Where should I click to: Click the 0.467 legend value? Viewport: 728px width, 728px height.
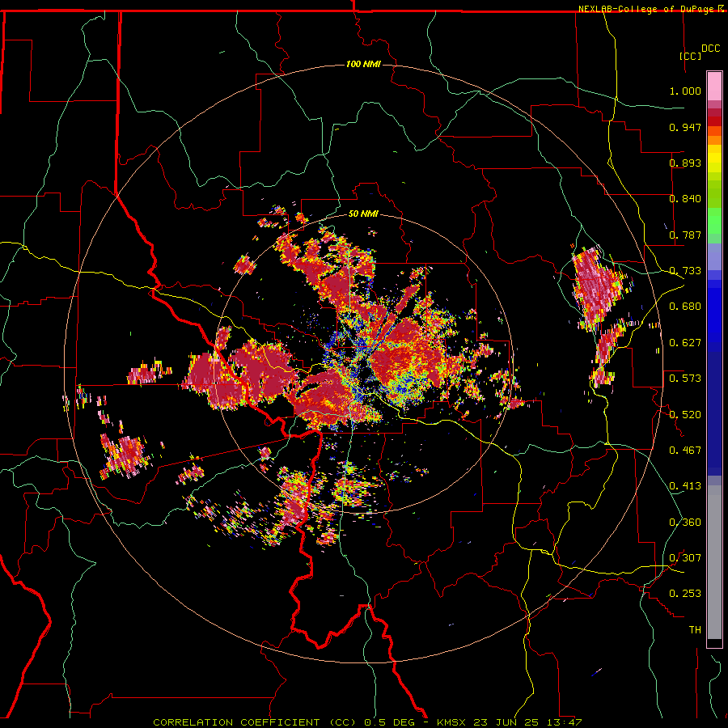point(685,451)
